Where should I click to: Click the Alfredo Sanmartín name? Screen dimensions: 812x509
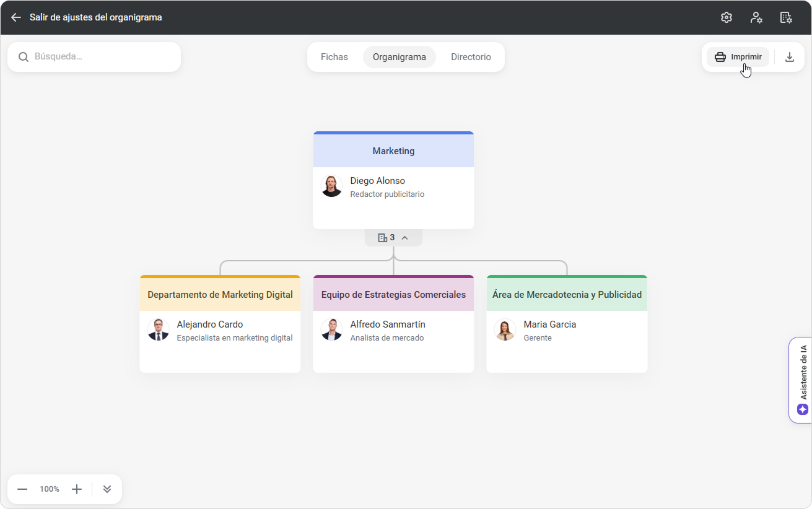point(388,324)
